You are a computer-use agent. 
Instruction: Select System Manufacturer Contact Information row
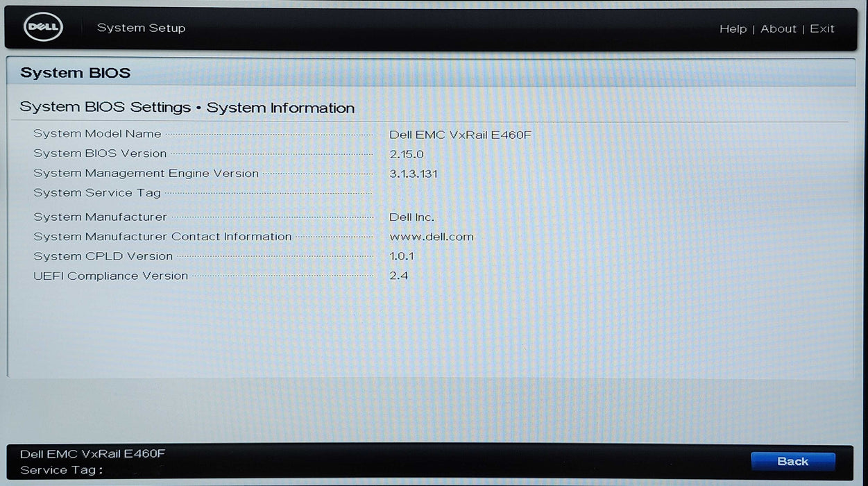(162, 237)
